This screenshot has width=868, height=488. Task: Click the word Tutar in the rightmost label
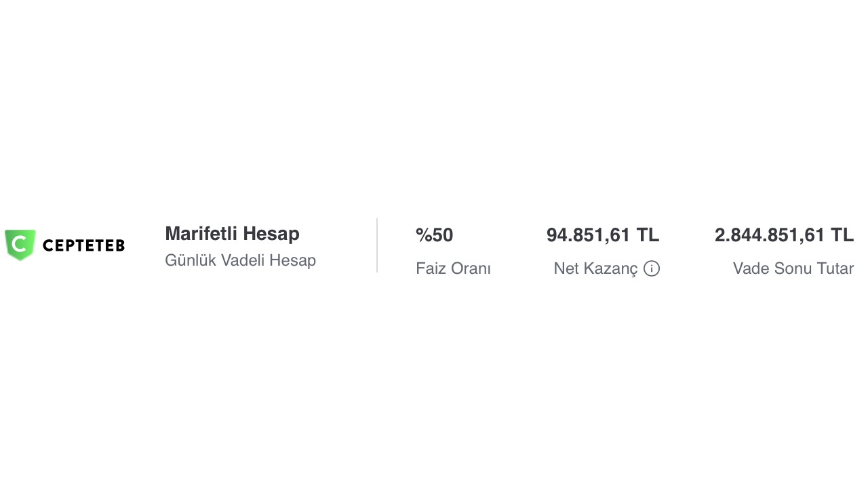click(834, 268)
